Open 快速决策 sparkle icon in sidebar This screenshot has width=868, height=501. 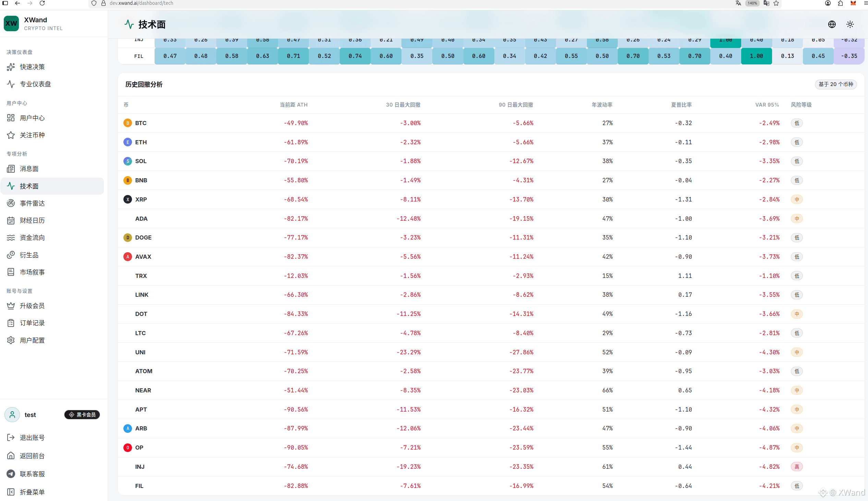click(x=11, y=67)
